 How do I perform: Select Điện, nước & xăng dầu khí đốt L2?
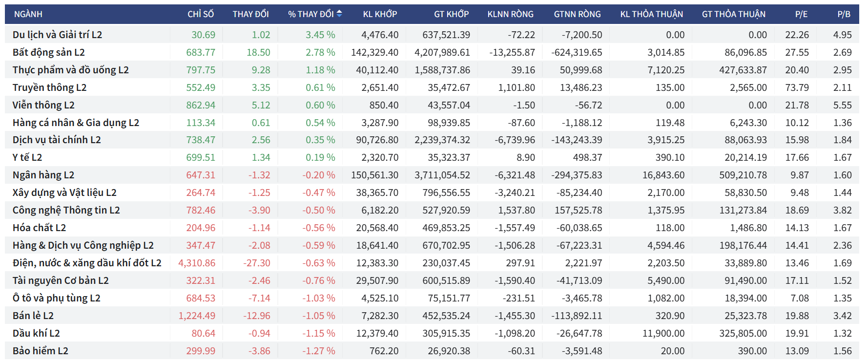coord(87,263)
